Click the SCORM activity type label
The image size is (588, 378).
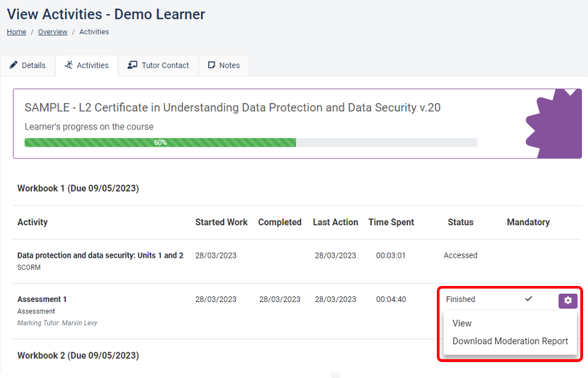pyautogui.click(x=29, y=268)
